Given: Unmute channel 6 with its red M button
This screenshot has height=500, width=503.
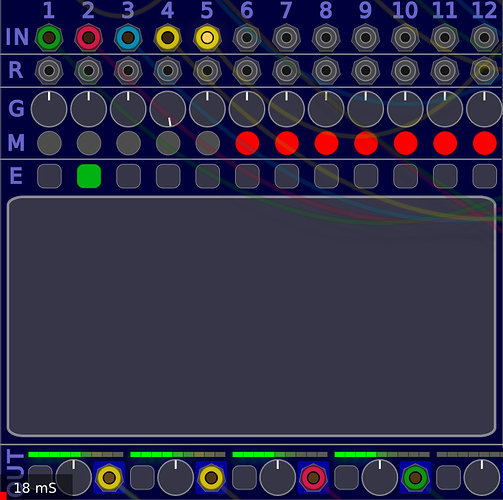Looking at the screenshot, I should pos(247,143).
